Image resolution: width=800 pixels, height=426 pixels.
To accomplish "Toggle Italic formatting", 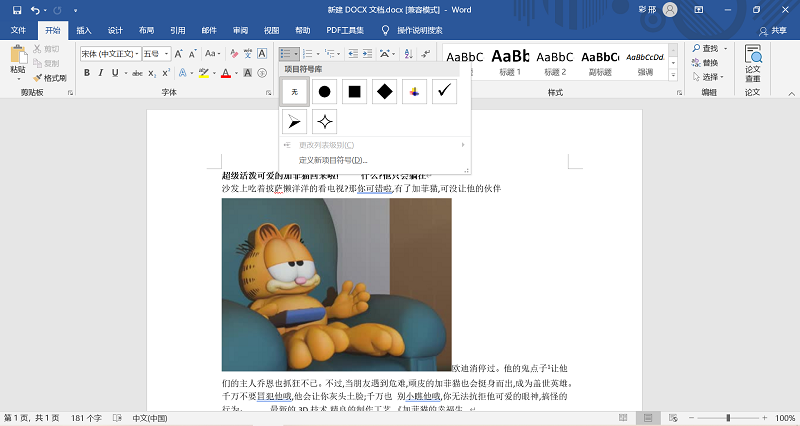I will point(101,73).
